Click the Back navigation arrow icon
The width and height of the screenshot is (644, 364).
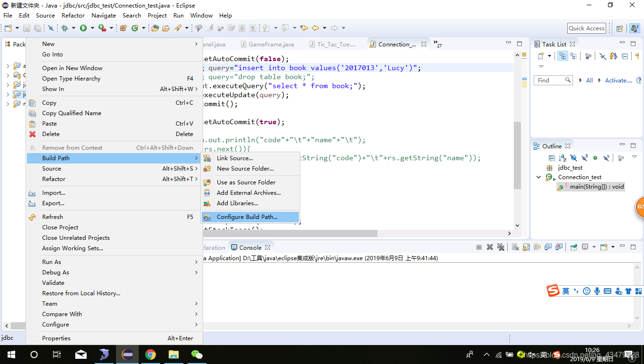pos(315,28)
